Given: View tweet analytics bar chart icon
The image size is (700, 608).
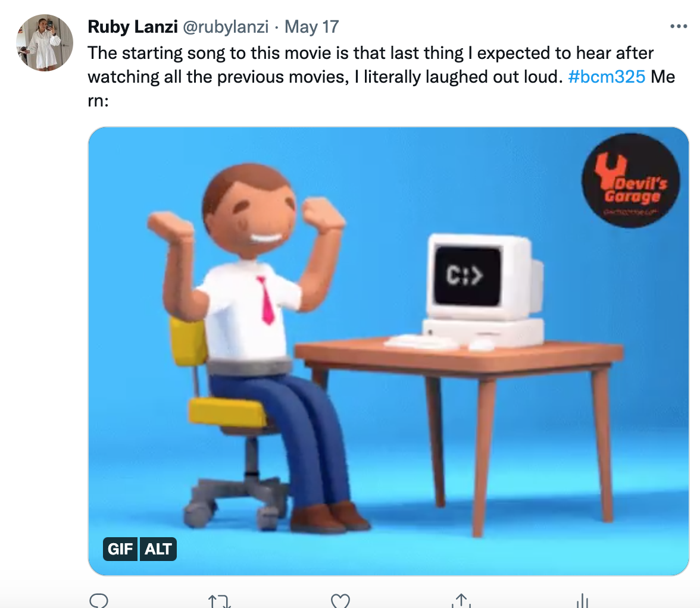Looking at the screenshot, I should pos(582,601).
